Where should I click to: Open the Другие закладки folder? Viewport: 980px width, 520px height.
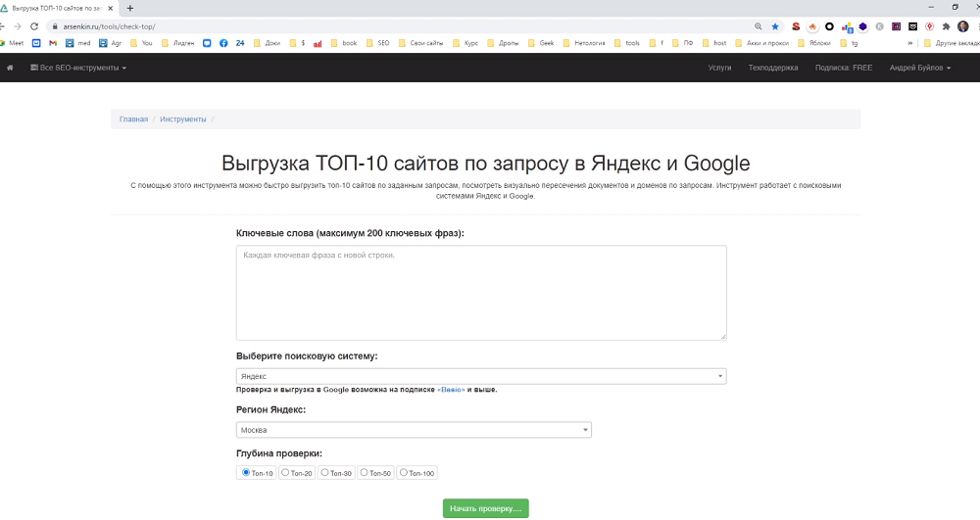pyautogui.click(x=952, y=43)
